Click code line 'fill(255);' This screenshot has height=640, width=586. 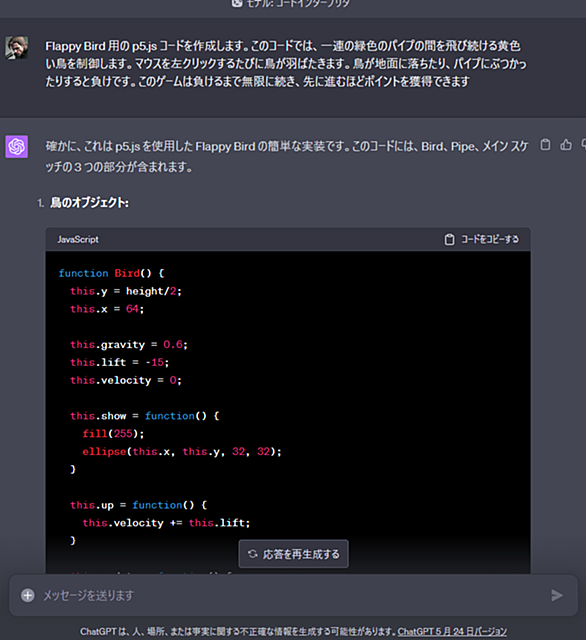[113, 433]
